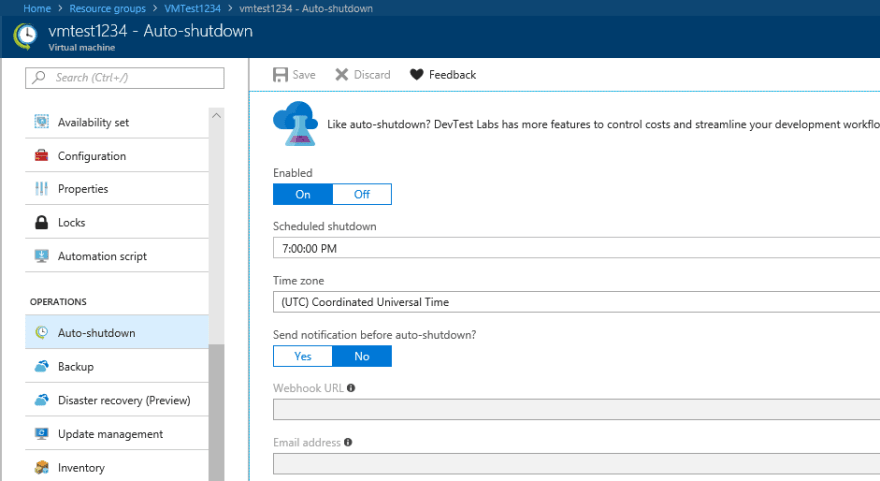The width and height of the screenshot is (880, 481).
Task: Click the Configuration toolbox icon
Action: coord(42,155)
